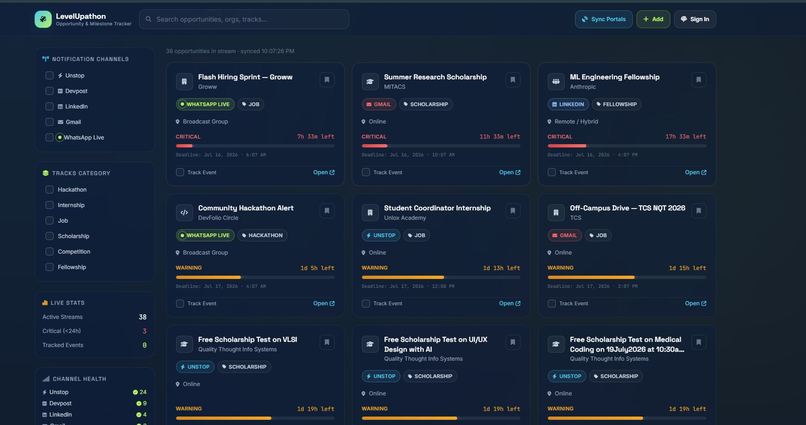Viewport: 806px width, 425px height.
Task: Click the Off-Campus Drive TCS card icon
Action: point(556,212)
